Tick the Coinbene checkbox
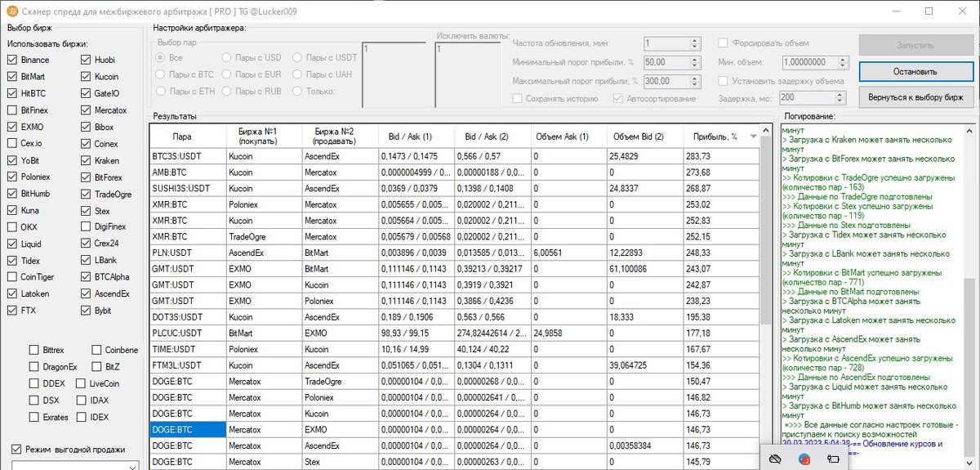The height and width of the screenshot is (470, 980). tap(97, 350)
